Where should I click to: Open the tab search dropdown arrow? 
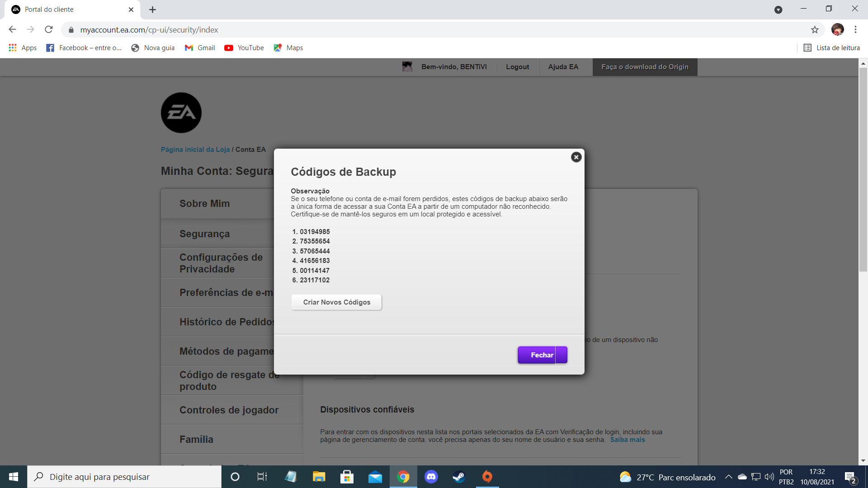pyautogui.click(x=778, y=9)
